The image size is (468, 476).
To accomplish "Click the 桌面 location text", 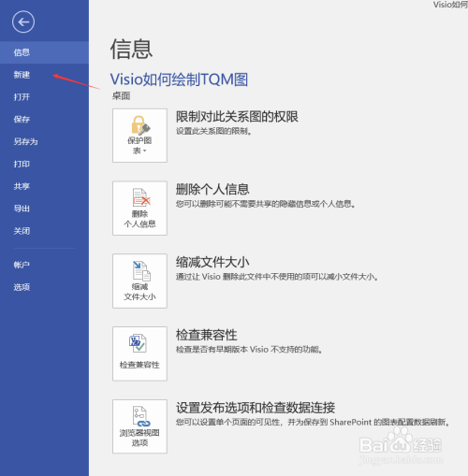I will (x=122, y=96).
